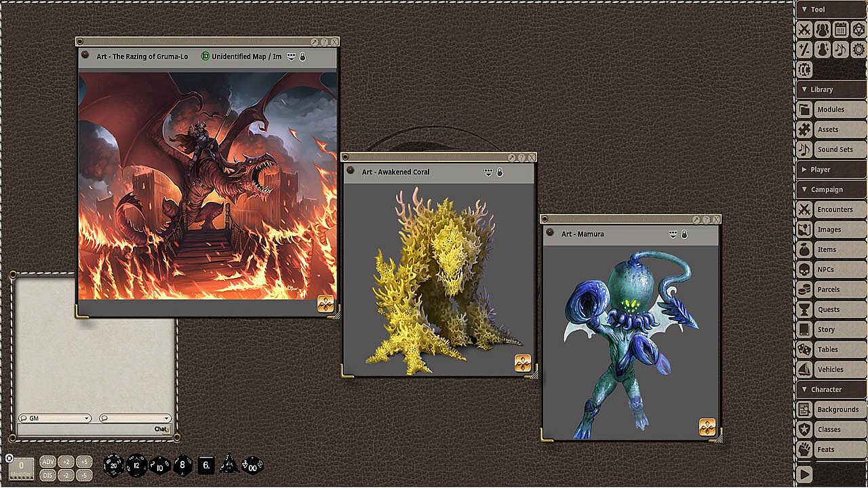
Task: Toggle the DIS disadvantage button
Action: point(47,474)
